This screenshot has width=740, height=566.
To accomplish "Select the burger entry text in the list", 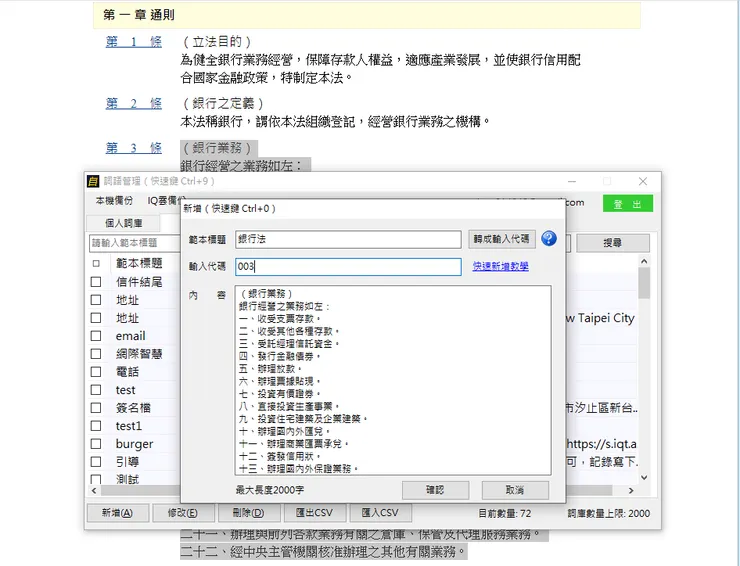I will [x=135, y=444].
